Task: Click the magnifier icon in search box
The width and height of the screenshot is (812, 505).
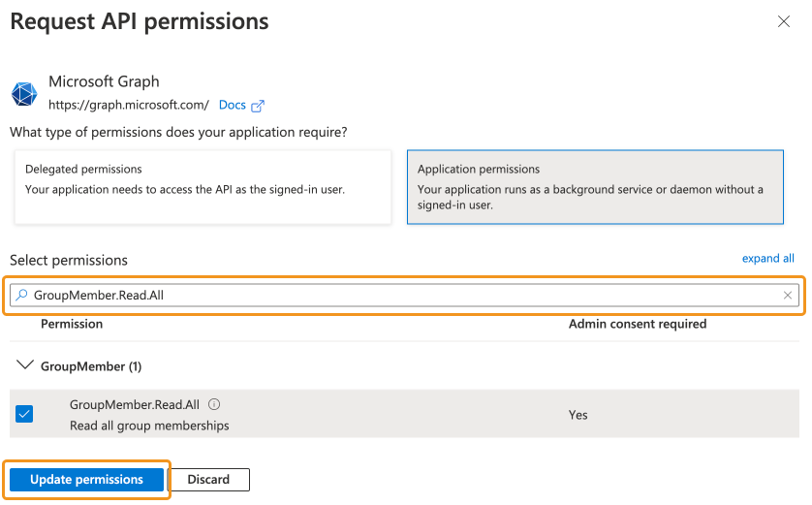Action: [21, 296]
